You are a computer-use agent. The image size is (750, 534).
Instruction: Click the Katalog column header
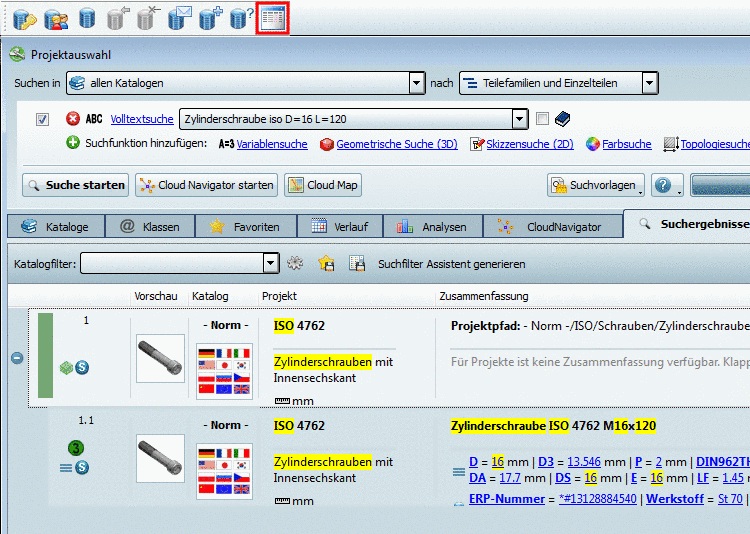[x=210, y=296]
